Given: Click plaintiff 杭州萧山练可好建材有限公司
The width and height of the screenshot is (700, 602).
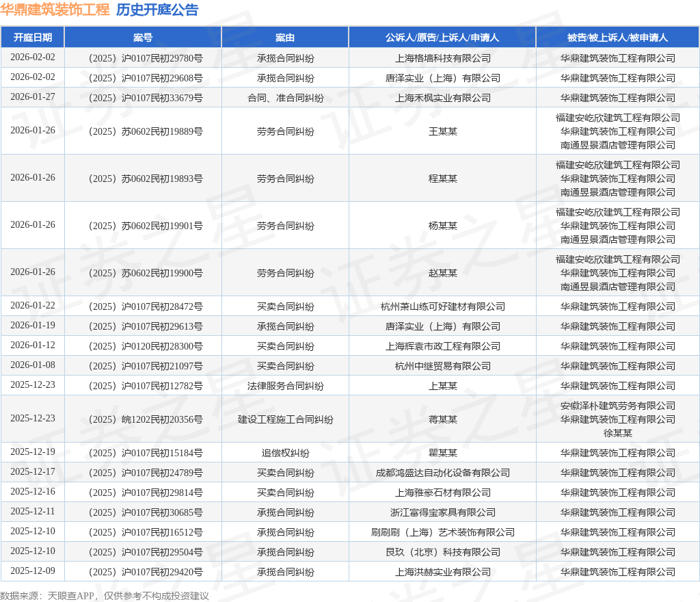Looking at the screenshot, I should click(442, 306).
